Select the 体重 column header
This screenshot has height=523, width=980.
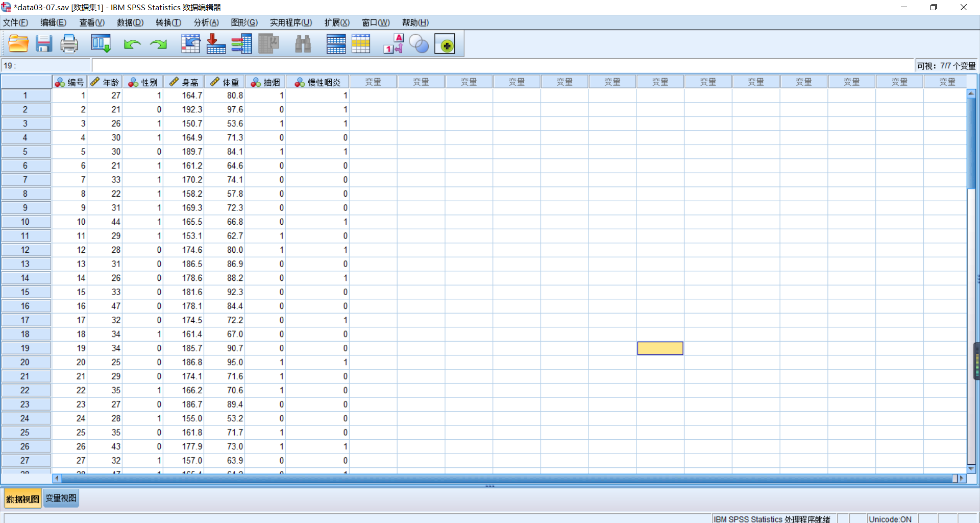(x=225, y=82)
